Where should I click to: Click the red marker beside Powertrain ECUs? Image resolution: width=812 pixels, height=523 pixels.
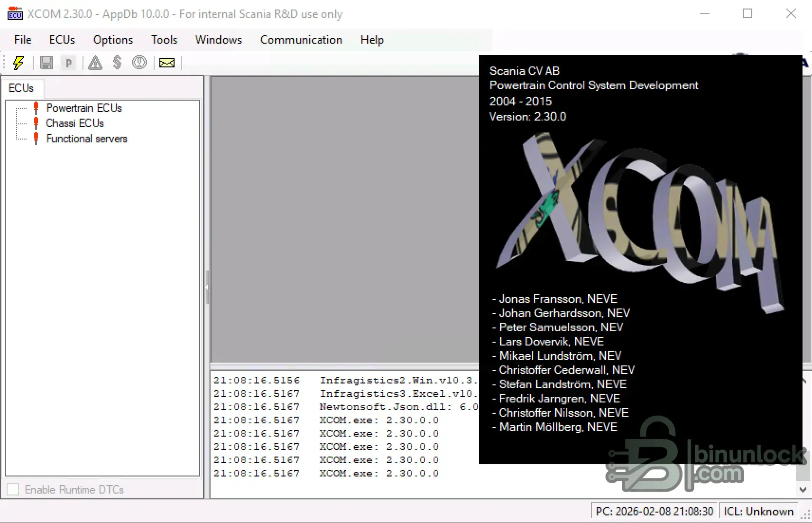tap(37, 108)
